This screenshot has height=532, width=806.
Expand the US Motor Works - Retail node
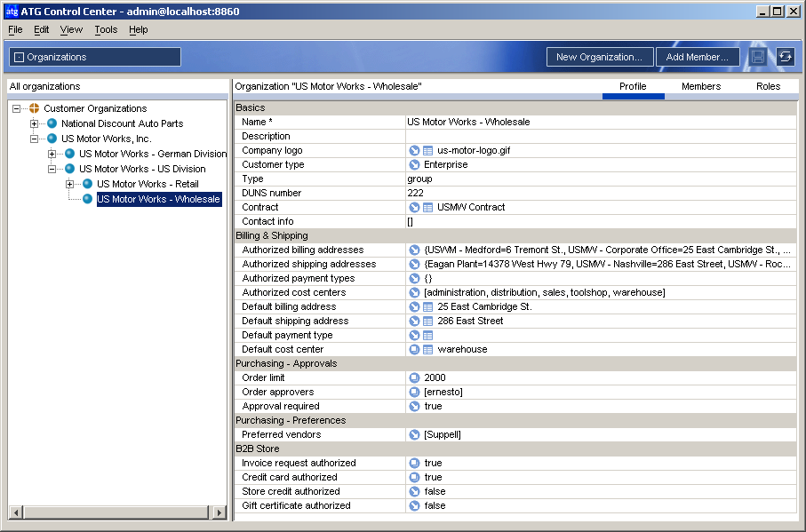[69, 184]
